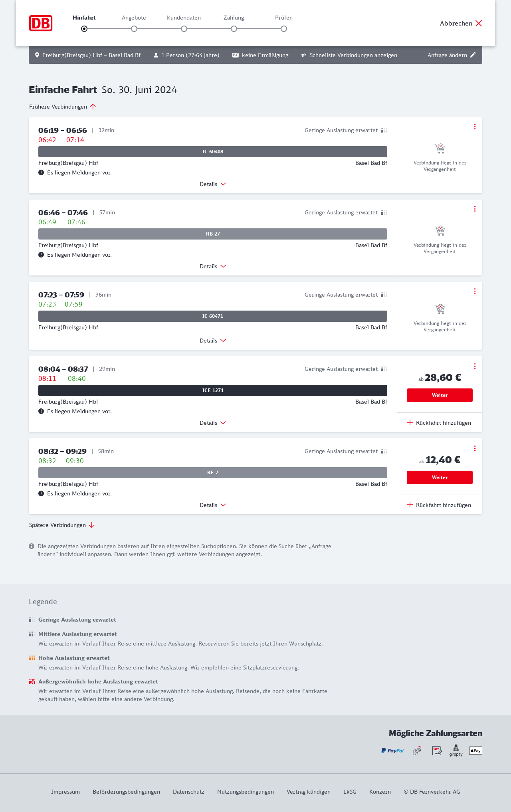Load Spätere Verbindungen
Screen dimensions: 511x812
(x=62, y=525)
